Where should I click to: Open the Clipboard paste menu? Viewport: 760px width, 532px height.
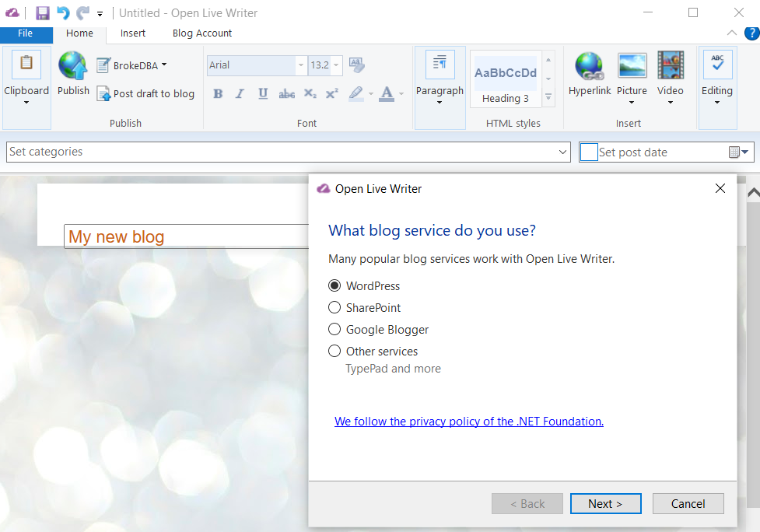[x=26, y=88]
